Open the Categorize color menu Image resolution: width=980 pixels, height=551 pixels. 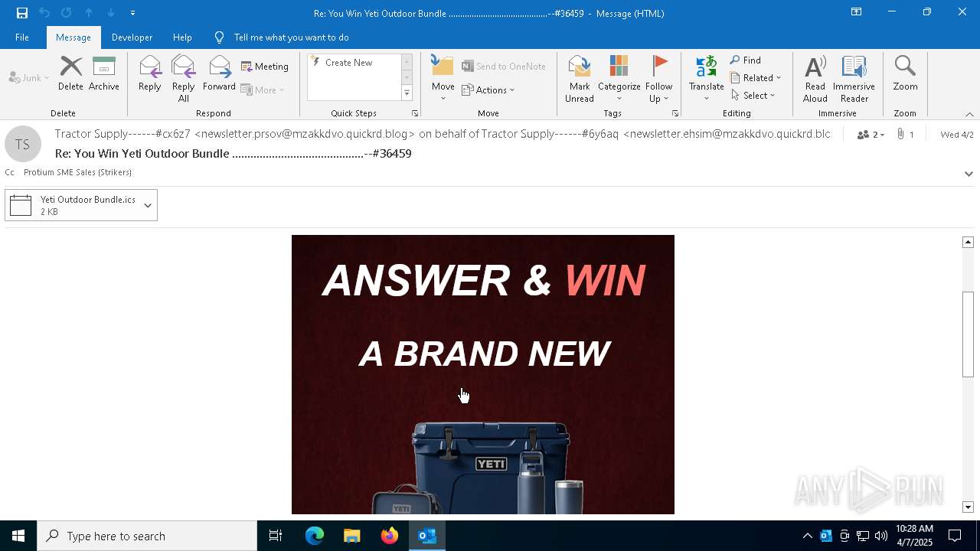coord(619,79)
